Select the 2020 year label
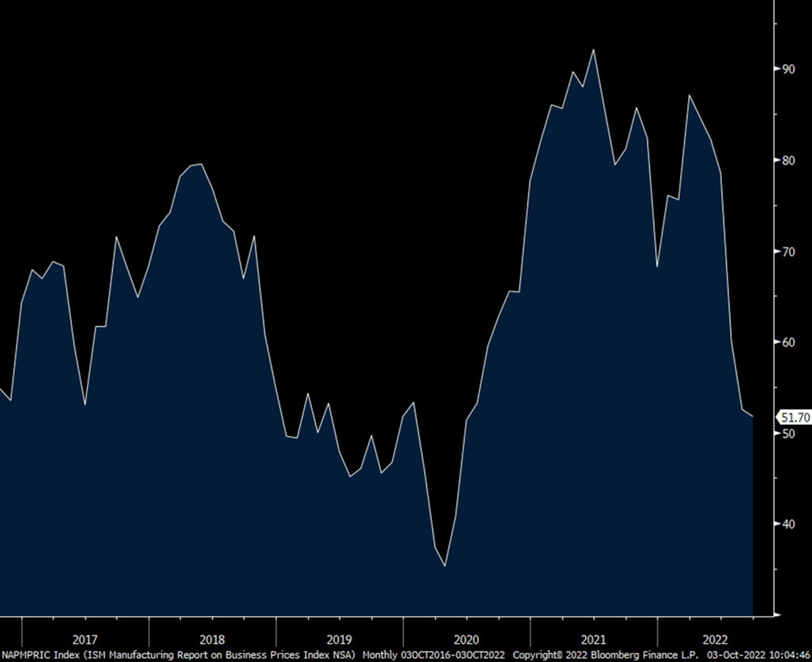 (466, 639)
